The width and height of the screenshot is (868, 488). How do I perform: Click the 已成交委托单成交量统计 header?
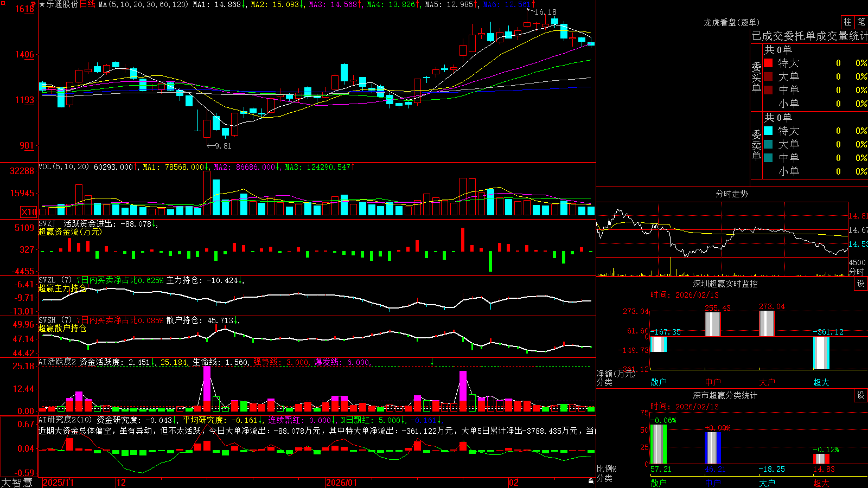tap(809, 36)
